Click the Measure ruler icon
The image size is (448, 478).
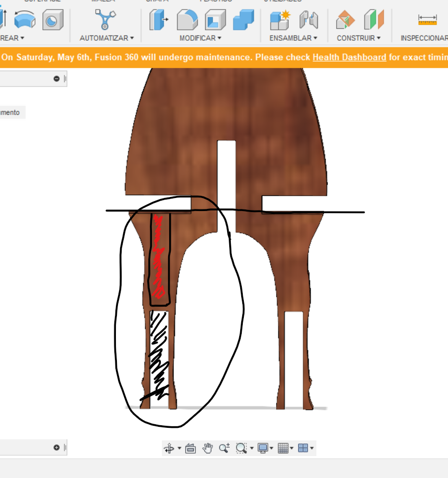click(x=427, y=20)
